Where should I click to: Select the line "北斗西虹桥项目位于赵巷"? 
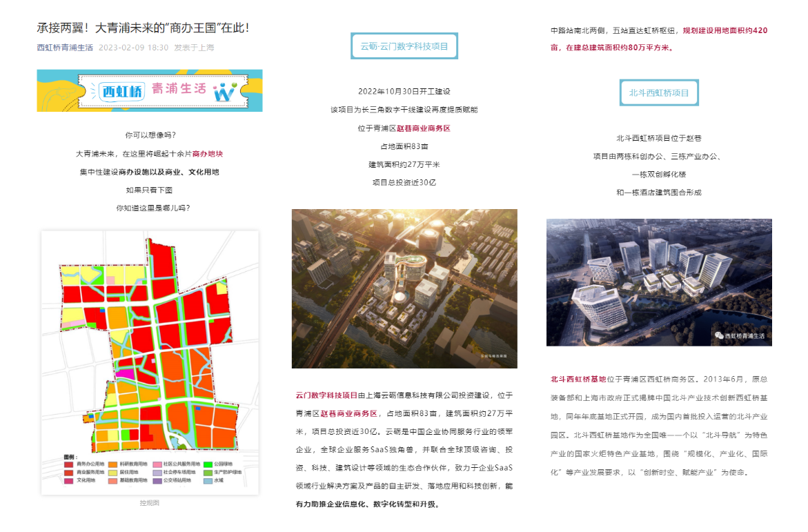[659, 138]
